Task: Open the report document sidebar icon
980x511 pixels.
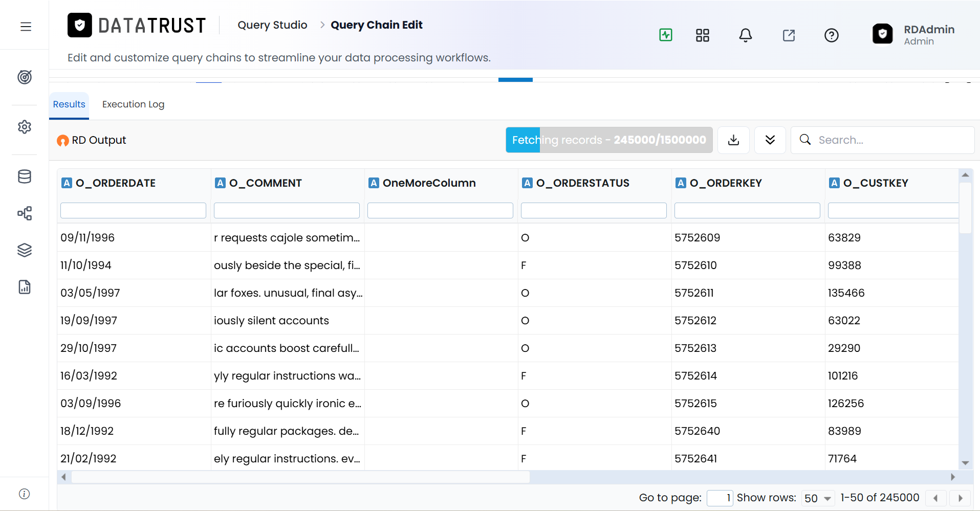Action: (x=25, y=287)
